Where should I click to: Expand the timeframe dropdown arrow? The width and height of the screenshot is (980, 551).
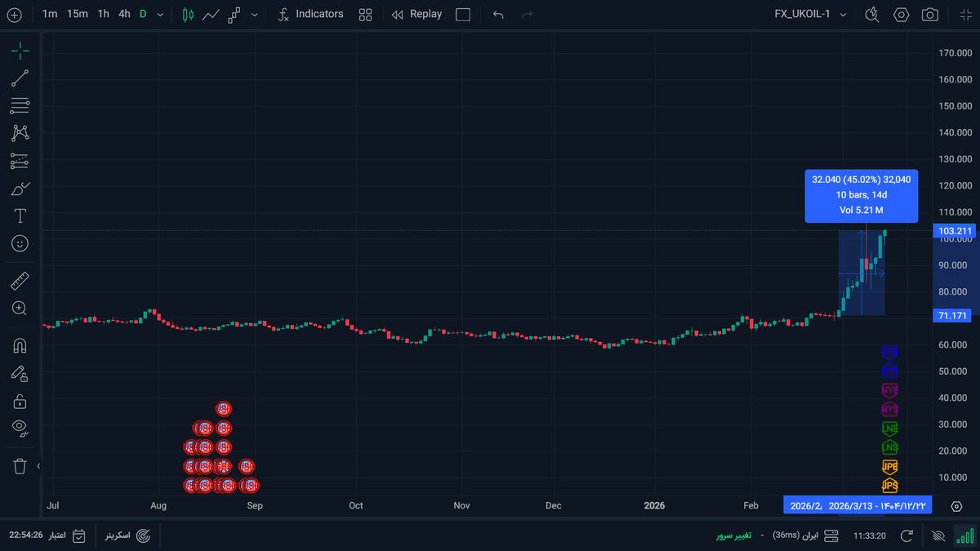(x=160, y=15)
